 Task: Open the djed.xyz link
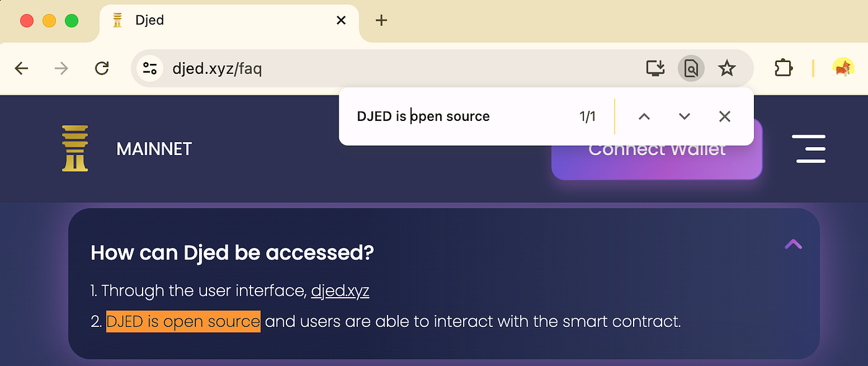tap(340, 291)
